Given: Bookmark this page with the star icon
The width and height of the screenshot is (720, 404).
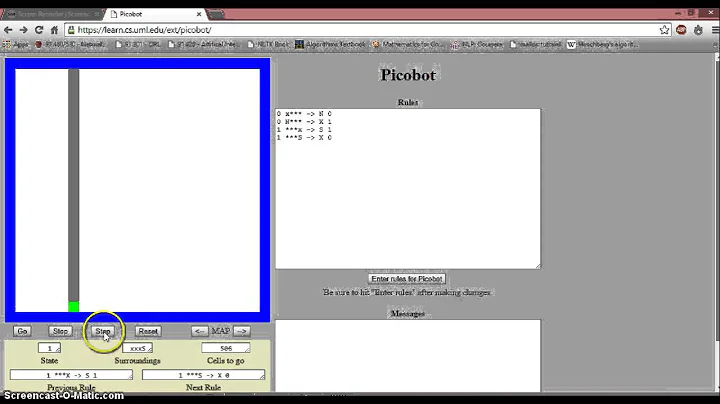Looking at the screenshot, I should (x=664, y=30).
